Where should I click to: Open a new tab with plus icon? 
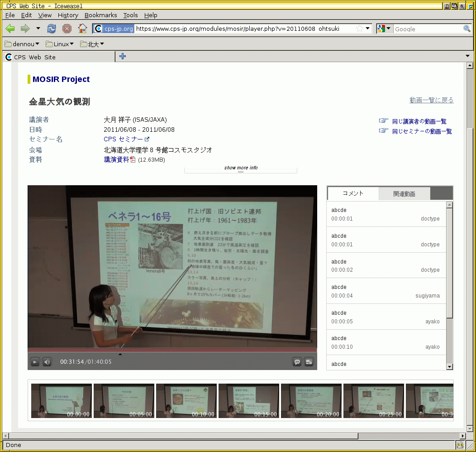pyautogui.click(x=123, y=56)
